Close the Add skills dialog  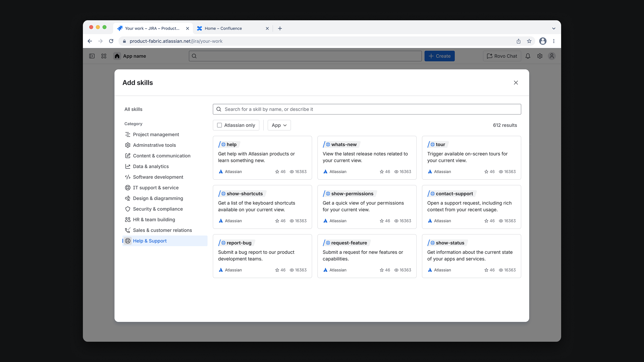[516, 83]
